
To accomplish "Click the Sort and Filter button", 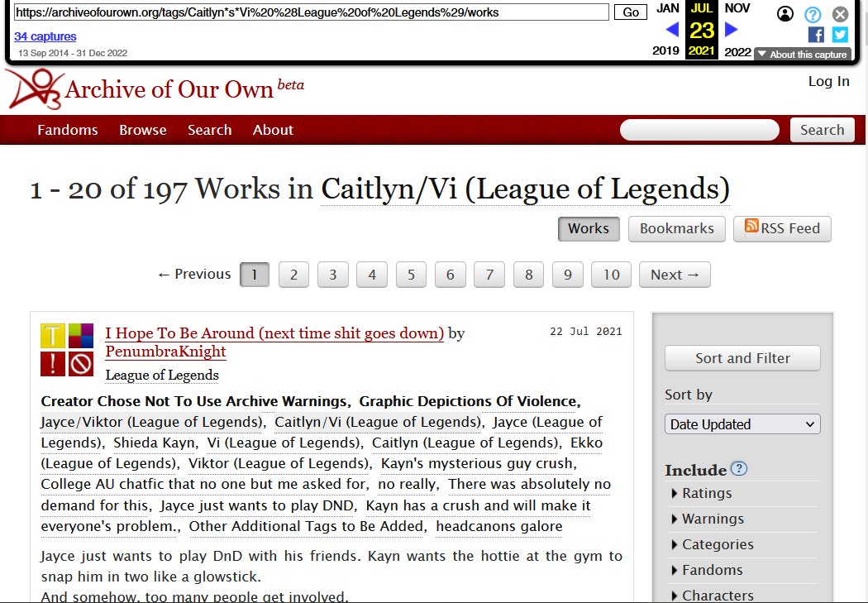I will pos(742,358).
